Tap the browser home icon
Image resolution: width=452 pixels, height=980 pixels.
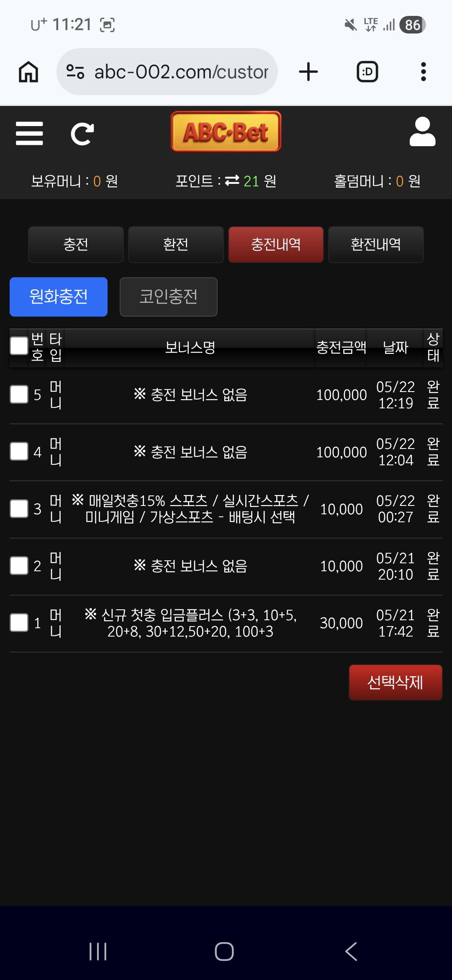(28, 72)
